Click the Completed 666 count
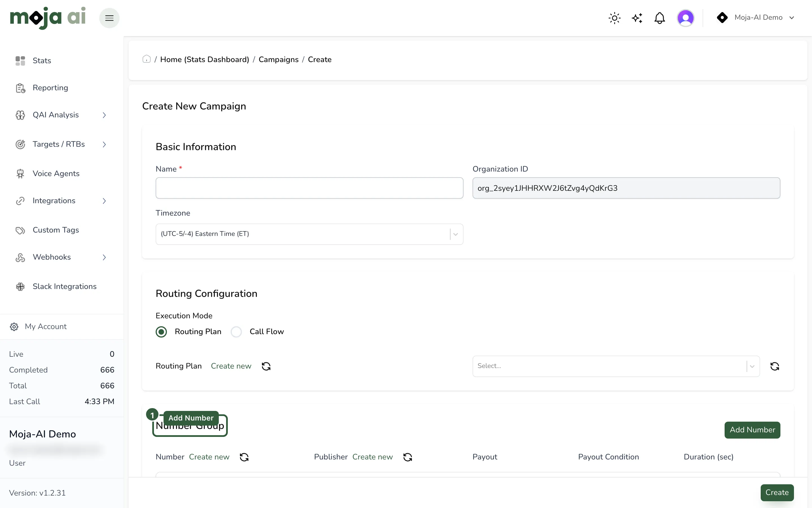Image resolution: width=812 pixels, height=508 pixels. click(x=107, y=370)
